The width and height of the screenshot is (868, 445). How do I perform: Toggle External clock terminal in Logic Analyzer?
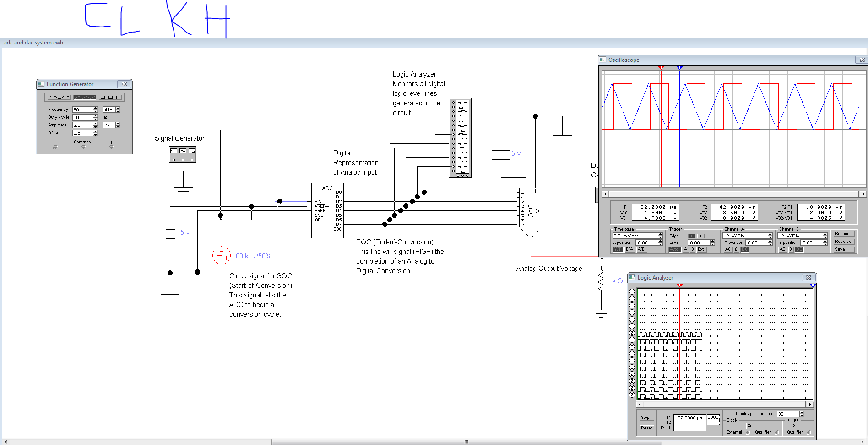coord(747,432)
